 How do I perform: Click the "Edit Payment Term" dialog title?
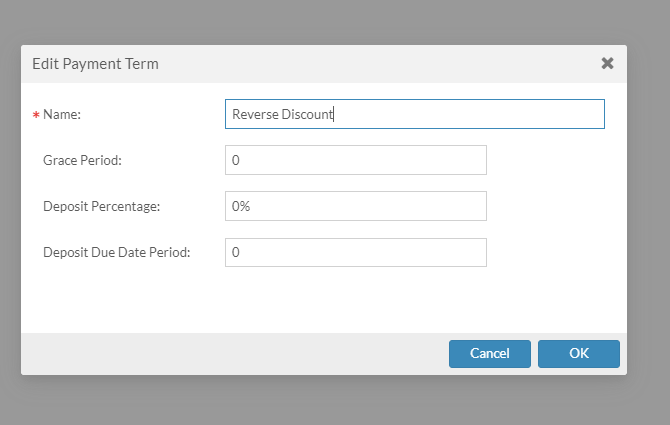95,63
